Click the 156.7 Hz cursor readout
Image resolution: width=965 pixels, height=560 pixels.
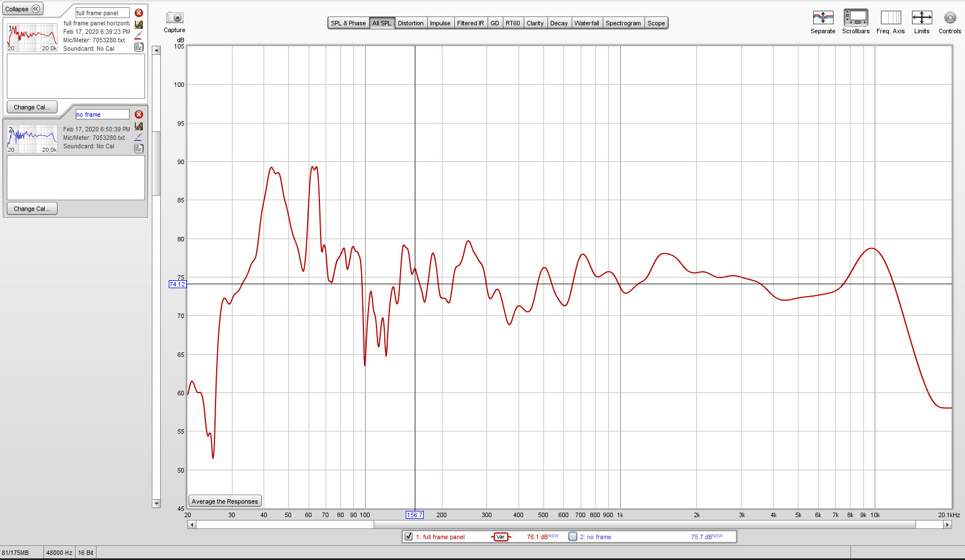point(414,515)
